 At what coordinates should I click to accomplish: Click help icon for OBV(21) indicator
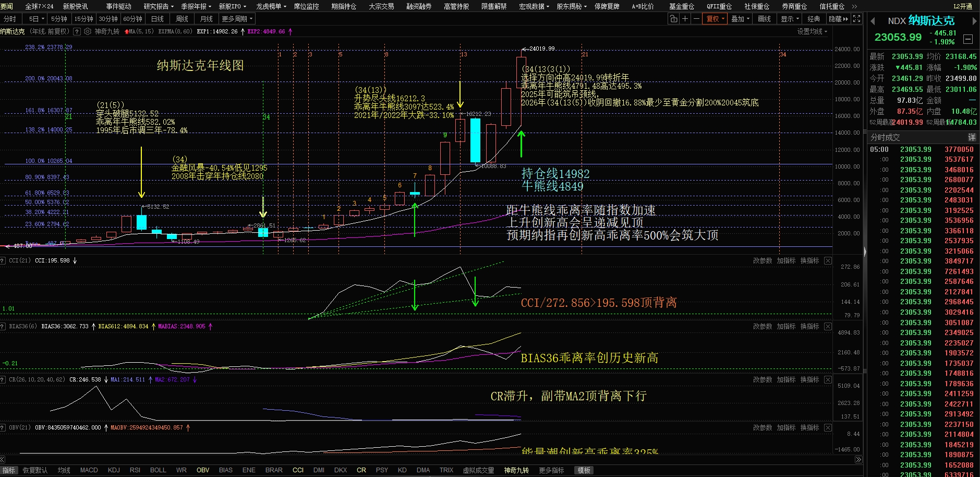click(x=3, y=427)
